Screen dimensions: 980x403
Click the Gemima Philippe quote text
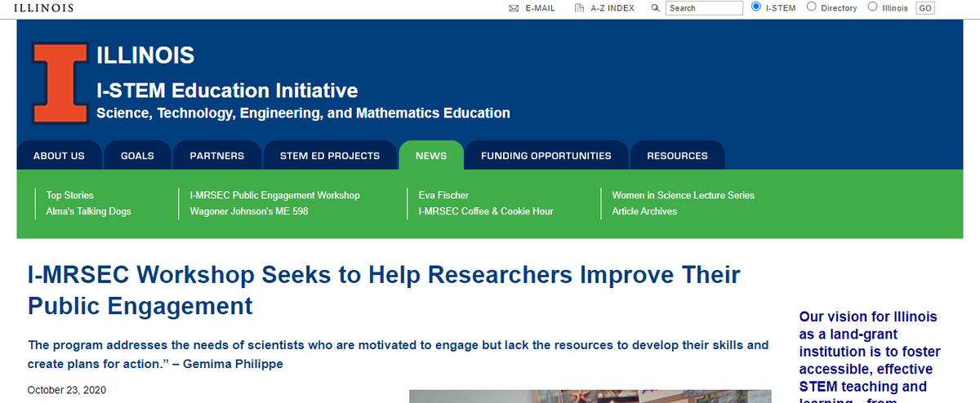click(399, 354)
